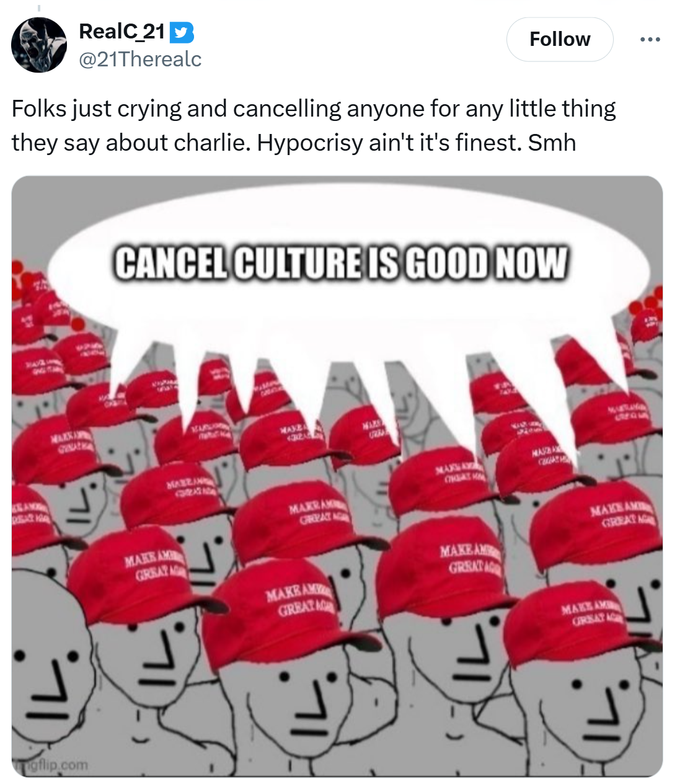Click the word Smh ending the tweet

click(x=552, y=143)
